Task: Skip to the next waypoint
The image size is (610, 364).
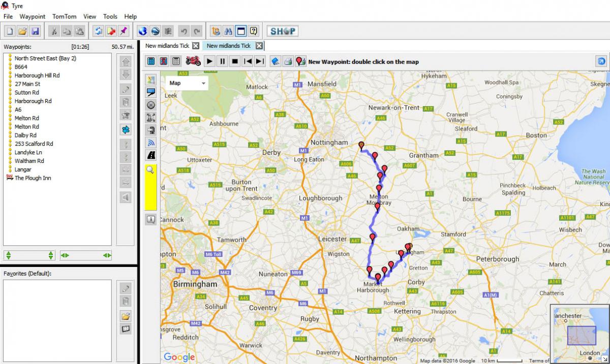Action: (260, 61)
